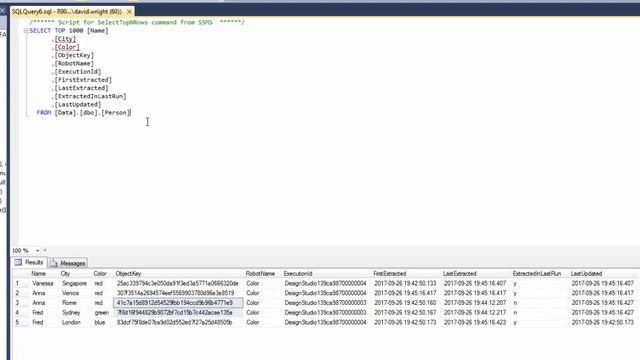Image resolution: width=640 pixels, height=360 pixels.
Task: Click ObjectKey cell starting with 307f3514a269
Action: tap(176, 293)
